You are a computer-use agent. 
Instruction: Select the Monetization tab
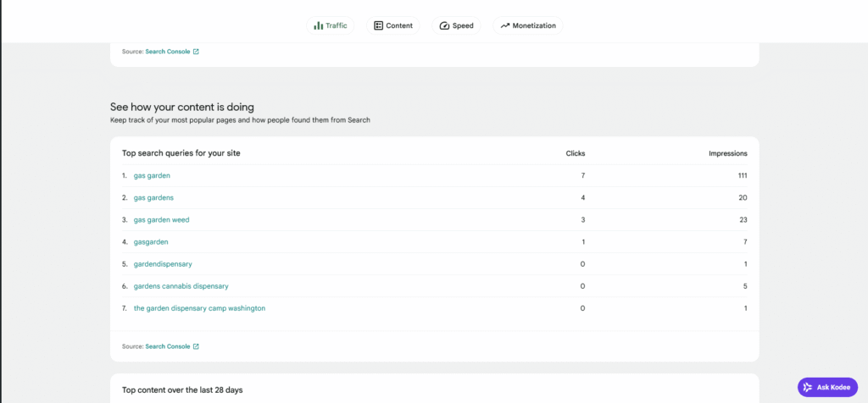click(527, 25)
